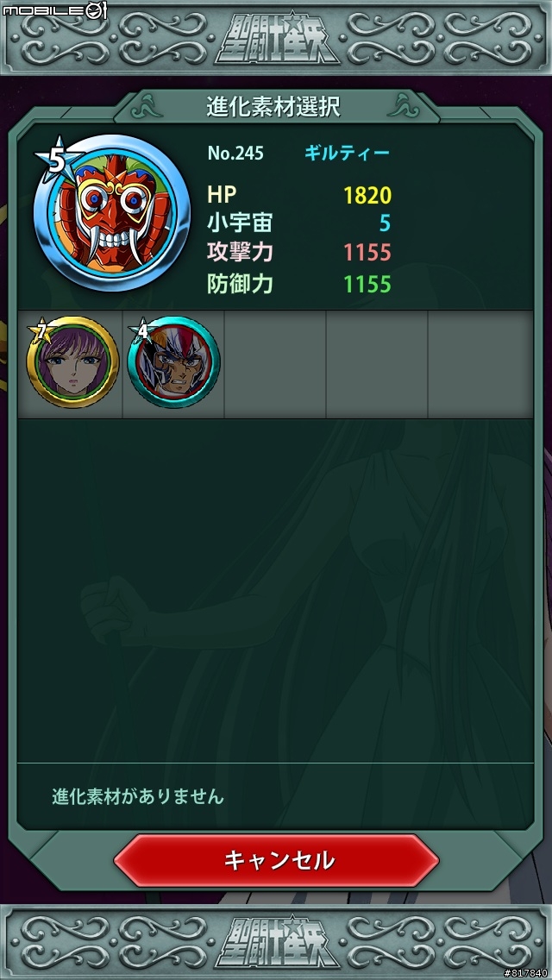Viewport: 552px width, 980px height.
Task: Select the helmeted 4-star character icon
Action: [x=173, y=362]
